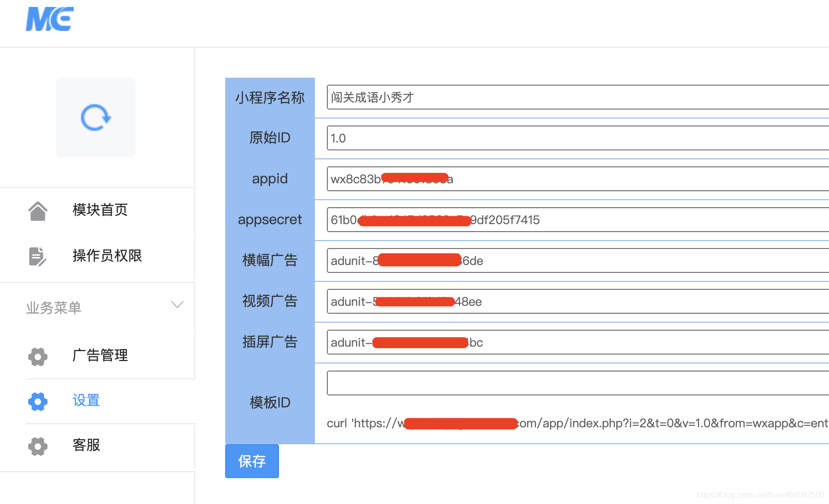Open the 模块首页 menu item
This screenshot has height=504, width=829.
click(100, 210)
